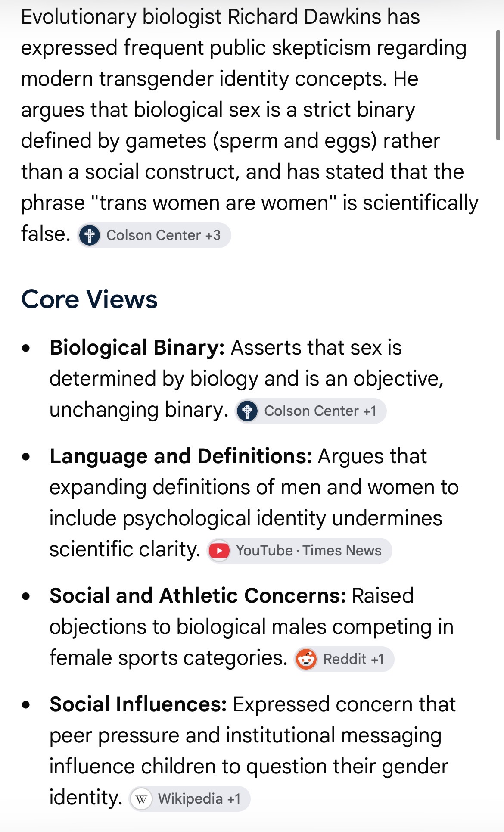Click the Wikipedia W icon
Screen dimensions: 504x832
[x=141, y=799]
